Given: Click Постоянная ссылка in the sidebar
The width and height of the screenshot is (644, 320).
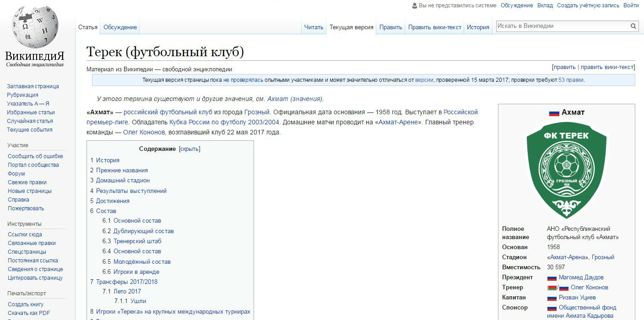Looking at the screenshot, I should 33,261.
